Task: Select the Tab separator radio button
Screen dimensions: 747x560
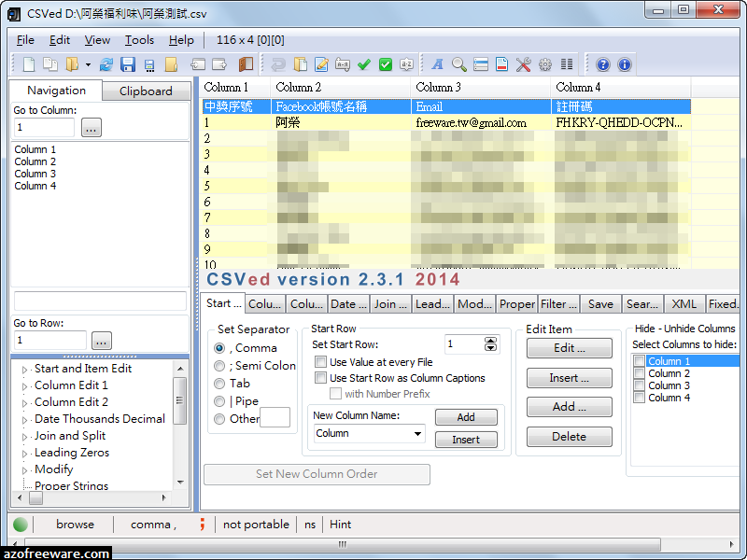Action: [219, 384]
